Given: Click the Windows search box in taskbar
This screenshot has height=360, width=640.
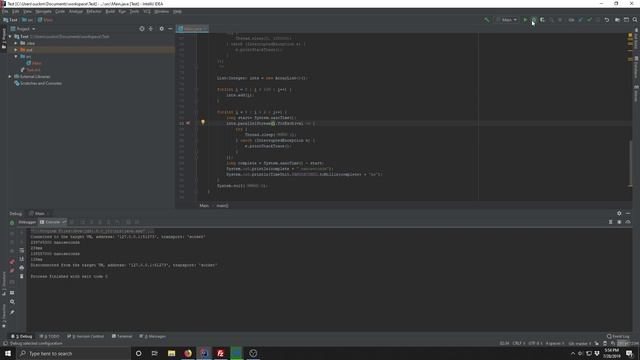Looking at the screenshot, I should coord(73,353).
